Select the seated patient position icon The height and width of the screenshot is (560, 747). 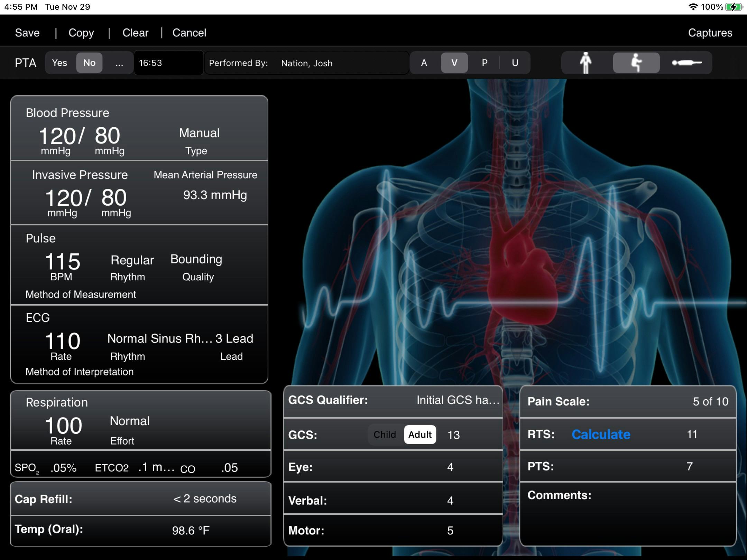tap(636, 63)
